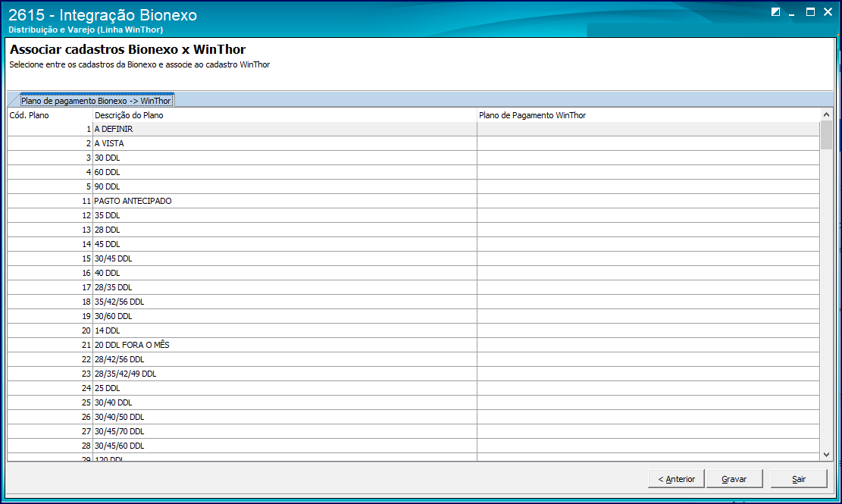
Task: Select the 30/45/60 DDL plan row
Action: 414,446
